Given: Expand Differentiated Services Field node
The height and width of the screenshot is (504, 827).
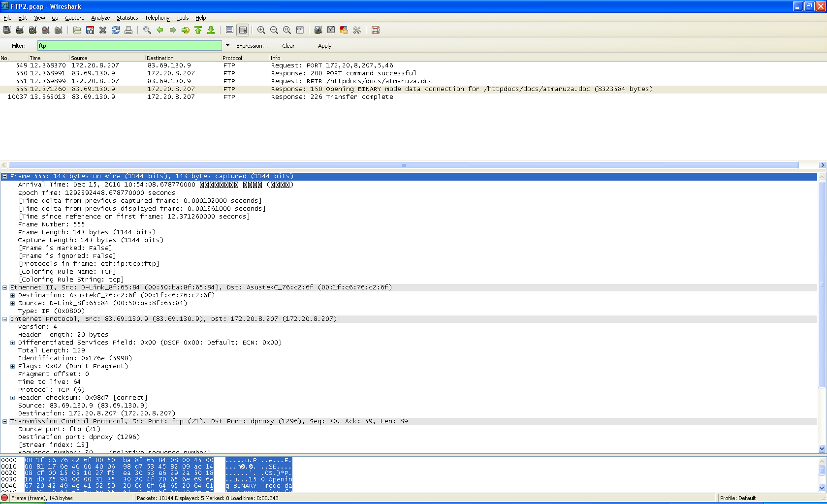Looking at the screenshot, I should tap(12, 343).
